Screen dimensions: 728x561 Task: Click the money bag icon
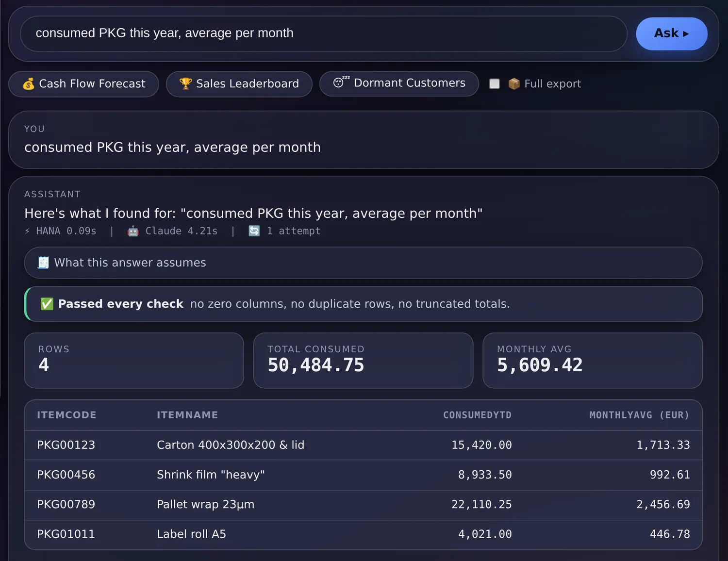(x=29, y=84)
